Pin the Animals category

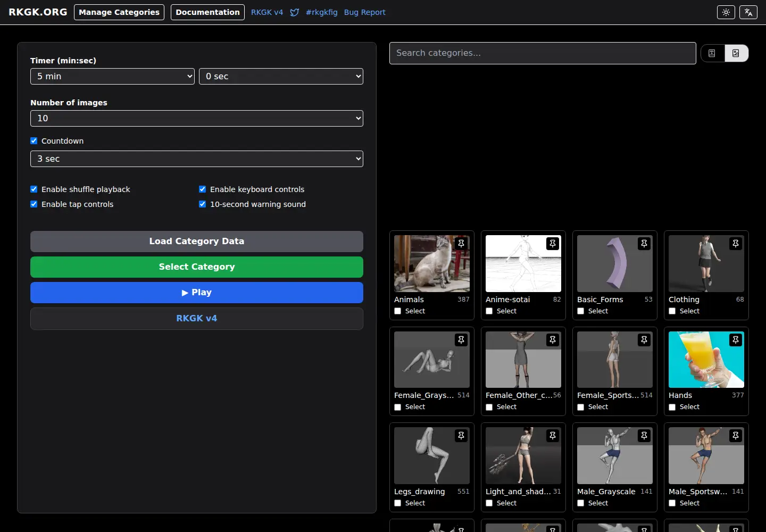coord(461,244)
